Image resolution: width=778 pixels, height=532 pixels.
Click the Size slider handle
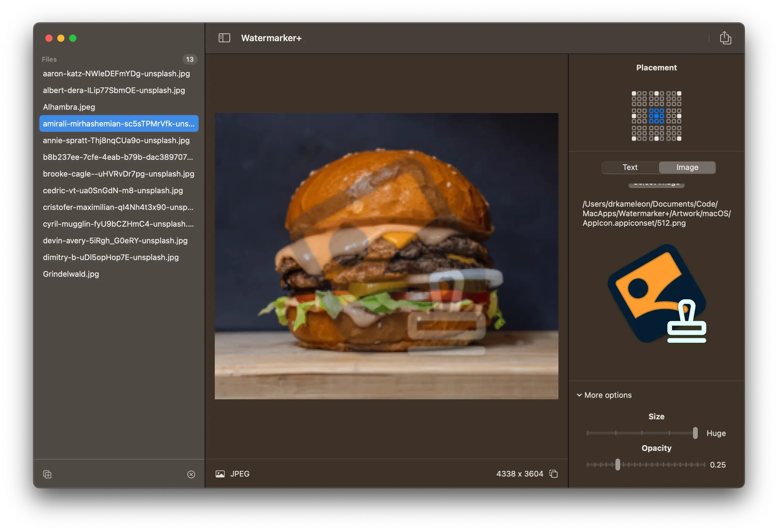point(695,433)
